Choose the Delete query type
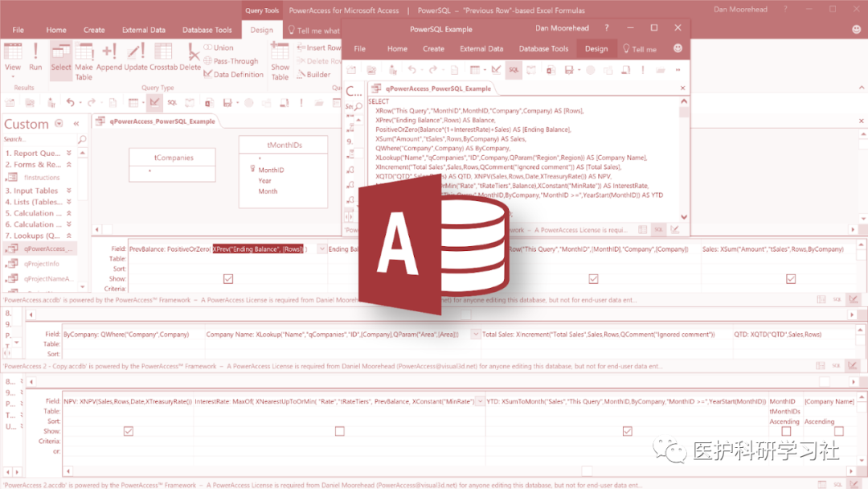Viewport: 868px width, 489px height. coord(190,57)
